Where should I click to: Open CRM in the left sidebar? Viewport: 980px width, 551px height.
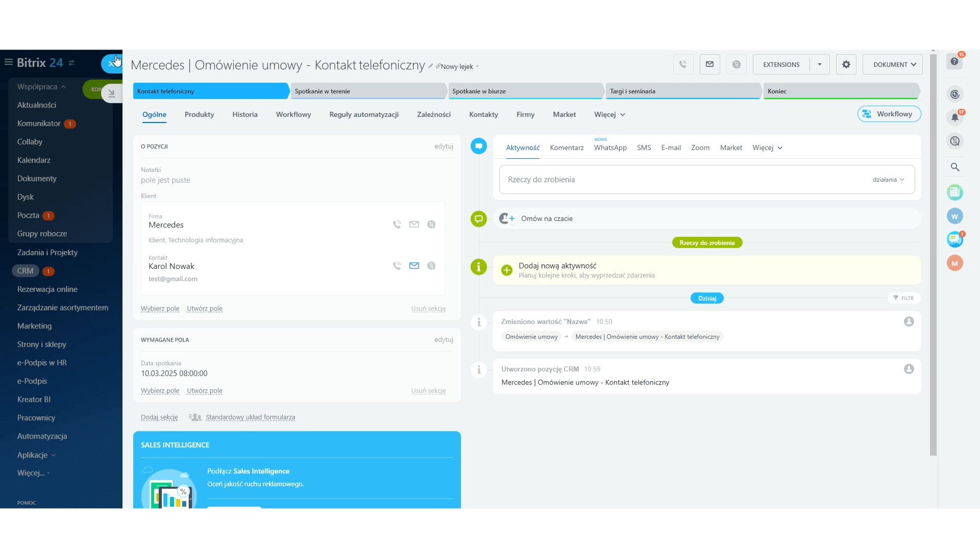(x=25, y=271)
